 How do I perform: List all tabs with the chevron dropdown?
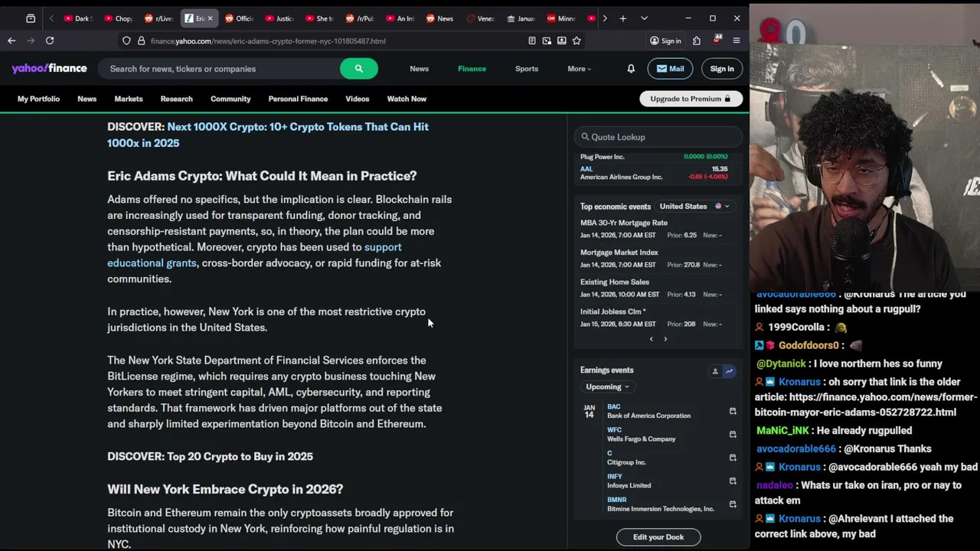644,18
